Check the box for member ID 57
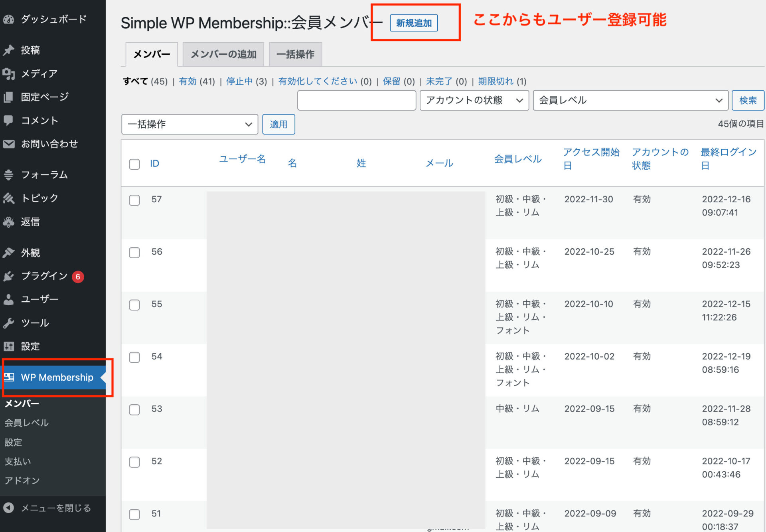This screenshot has width=766, height=532. tap(134, 200)
